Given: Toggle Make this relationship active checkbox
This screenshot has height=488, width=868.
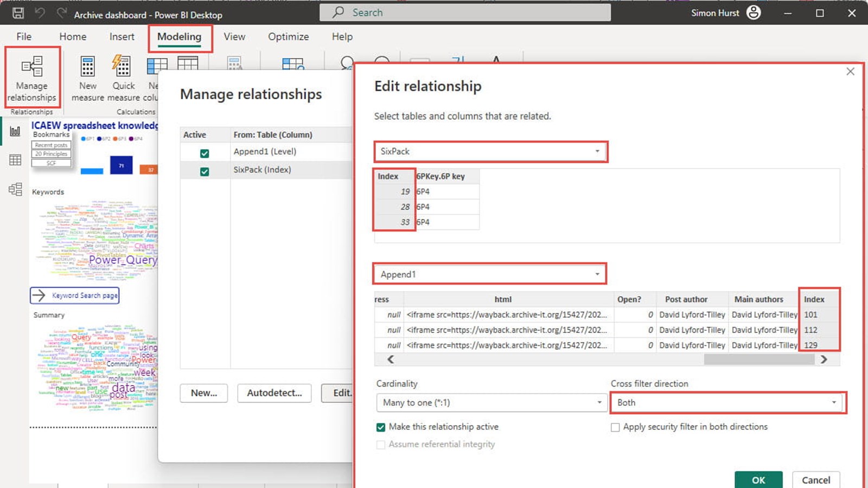Looking at the screenshot, I should point(381,427).
